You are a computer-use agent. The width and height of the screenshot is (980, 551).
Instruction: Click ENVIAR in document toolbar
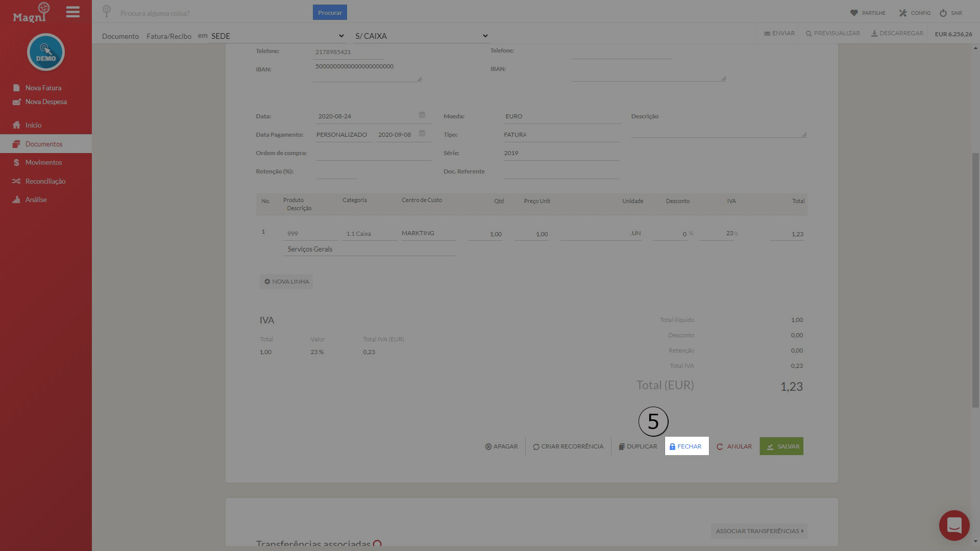(x=779, y=33)
